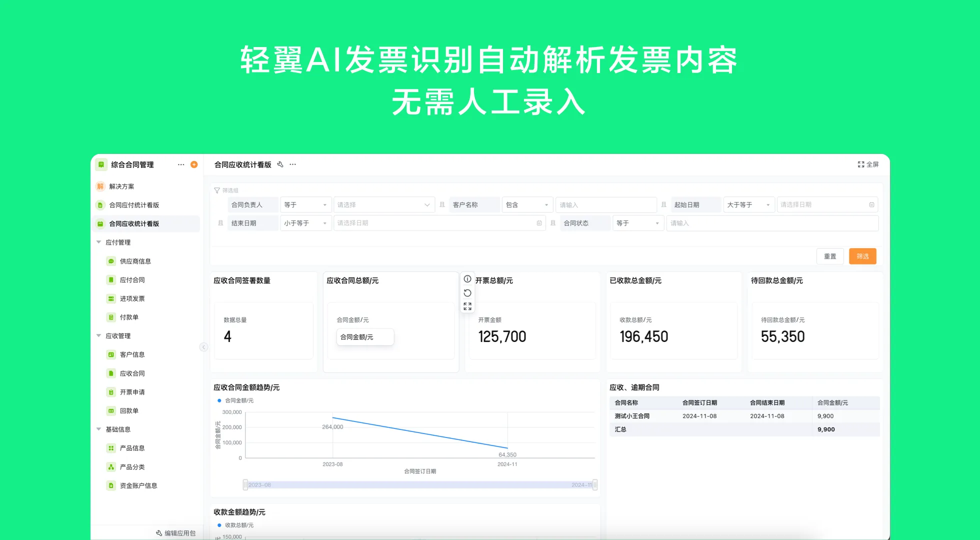Click the date range slider below the trend chart

(x=420, y=484)
